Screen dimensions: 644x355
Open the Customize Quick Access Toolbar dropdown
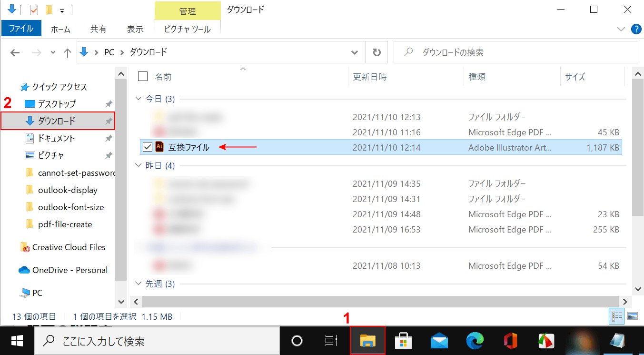(62, 10)
